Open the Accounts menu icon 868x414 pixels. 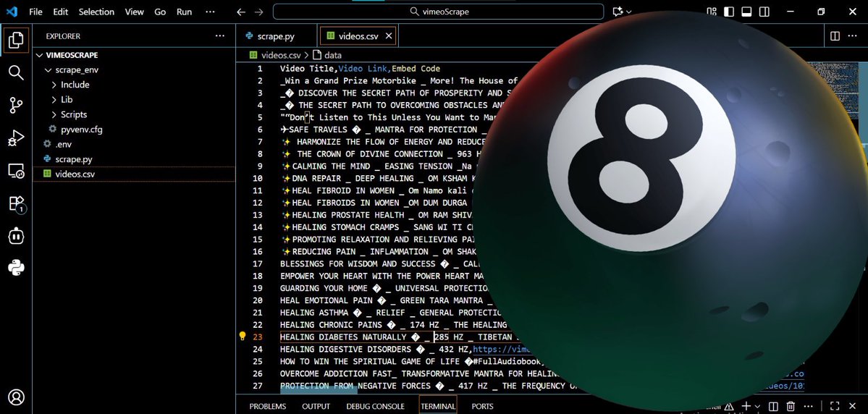pyautogui.click(x=16, y=397)
